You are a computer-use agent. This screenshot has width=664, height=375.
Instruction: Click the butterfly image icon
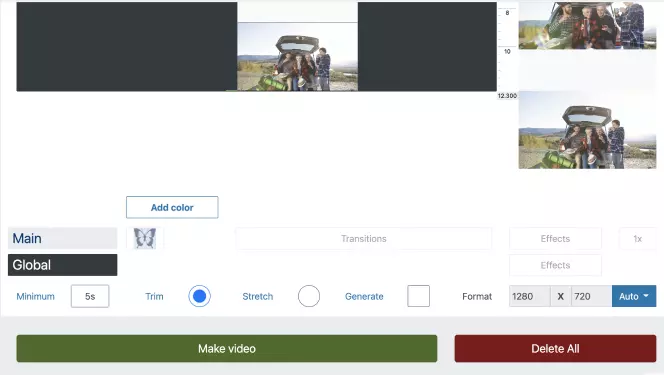pos(145,238)
